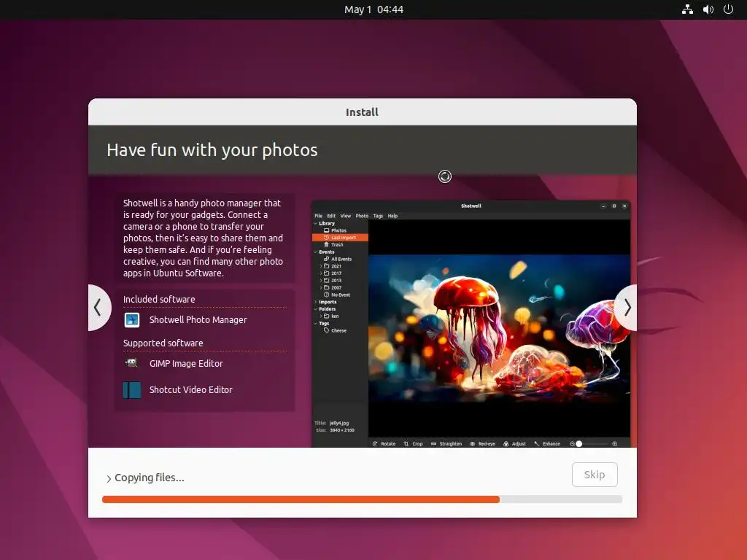Viewport: 747px width, 560px height.
Task: Select the Straighten tool in Shotwell toolbar
Action: click(446, 444)
